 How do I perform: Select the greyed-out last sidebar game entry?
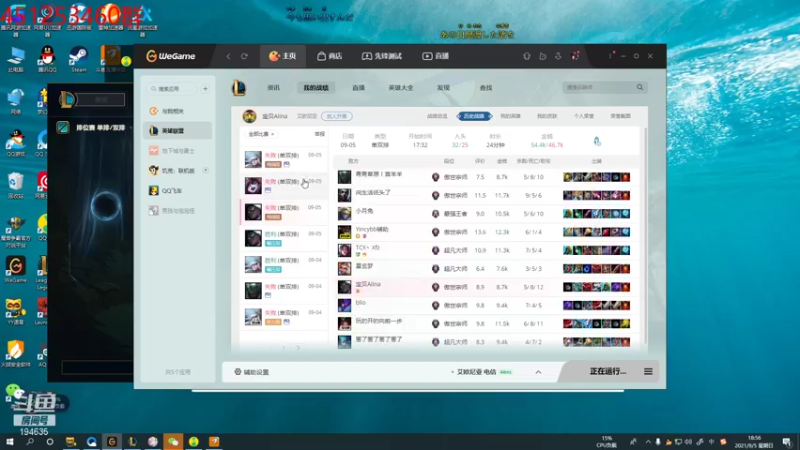point(178,210)
